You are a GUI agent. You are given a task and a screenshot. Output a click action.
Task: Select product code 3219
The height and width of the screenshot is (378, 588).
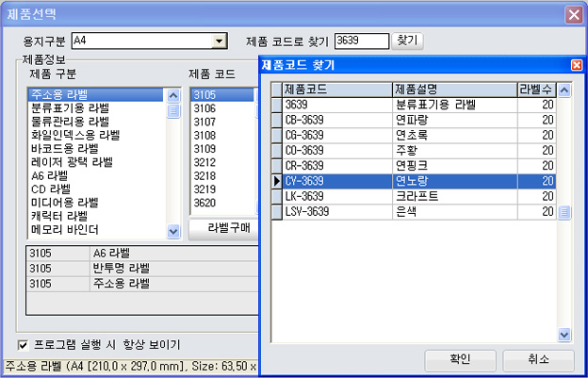click(221, 189)
